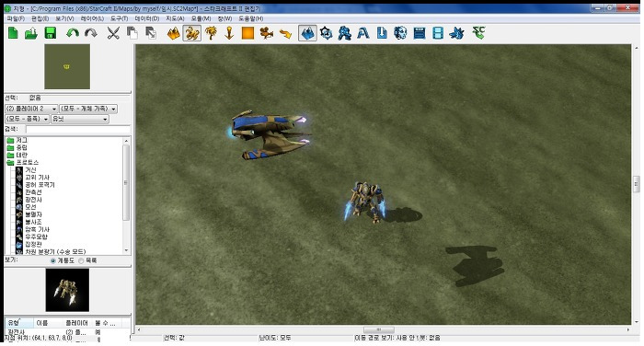Click the blue splash icon in toolbar
This screenshot has height=346, width=644.
click(456, 33)
